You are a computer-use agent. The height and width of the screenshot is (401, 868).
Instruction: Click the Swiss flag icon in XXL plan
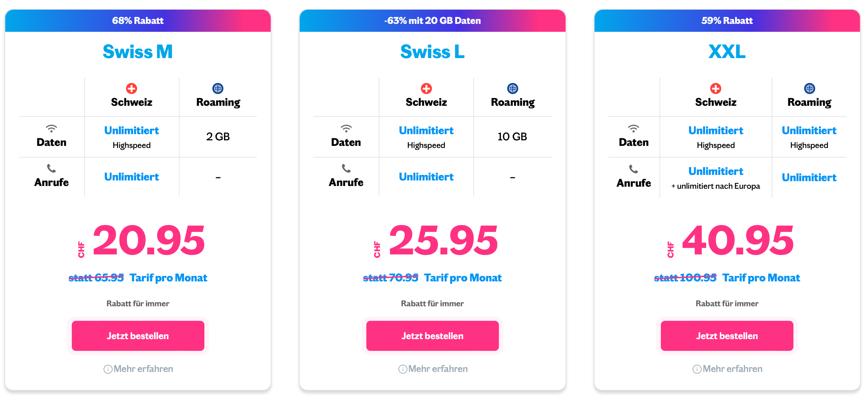pos(716,88)
